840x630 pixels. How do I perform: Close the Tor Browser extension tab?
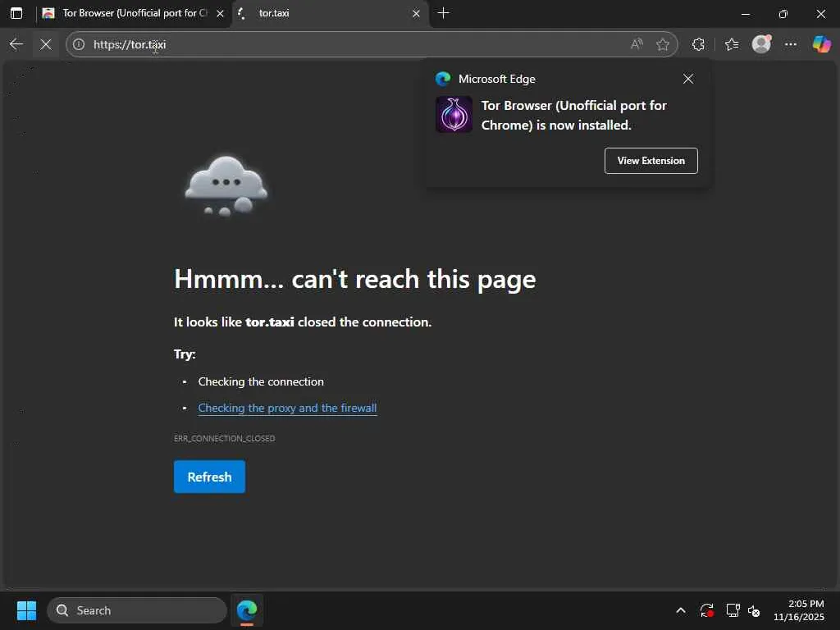click(220, 13)
